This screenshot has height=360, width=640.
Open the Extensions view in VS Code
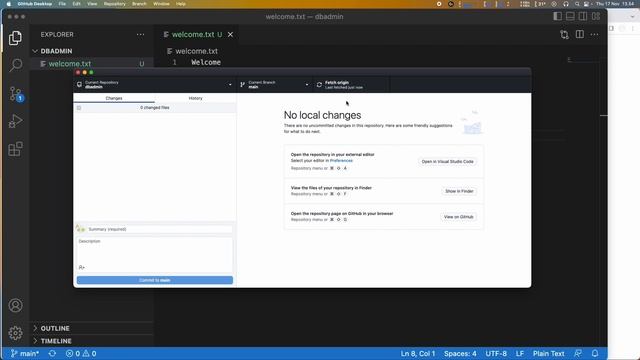tap(16, 149)
